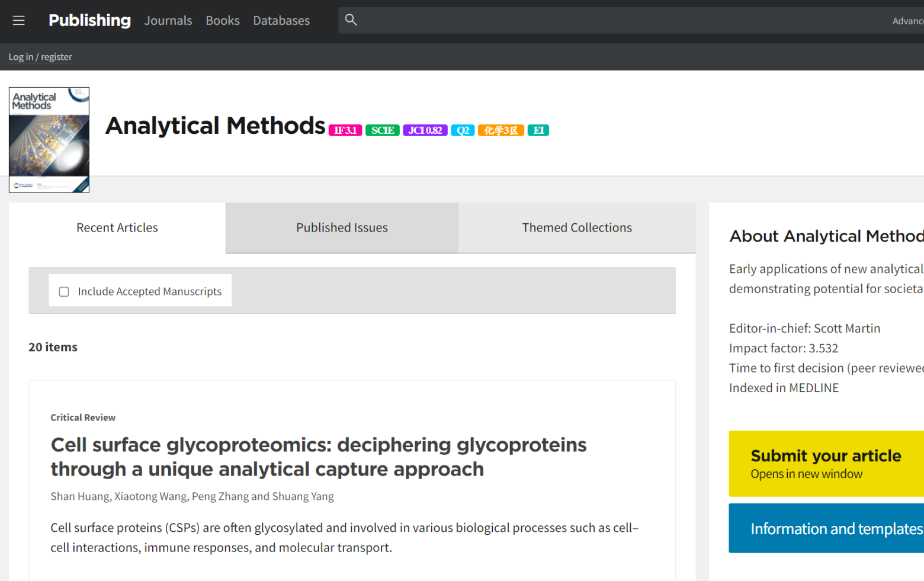Click the purple JCI 0.82 badge

(x=425, y=130)
